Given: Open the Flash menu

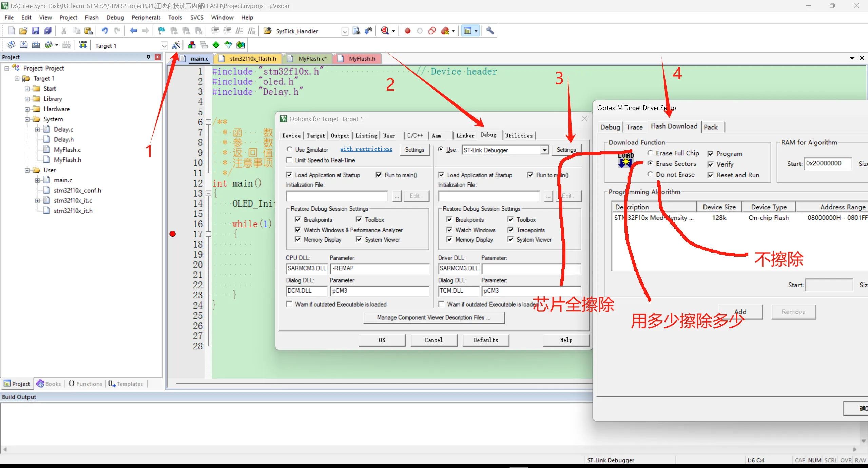Looking at the screenshot, I should [x=92, y=17].
